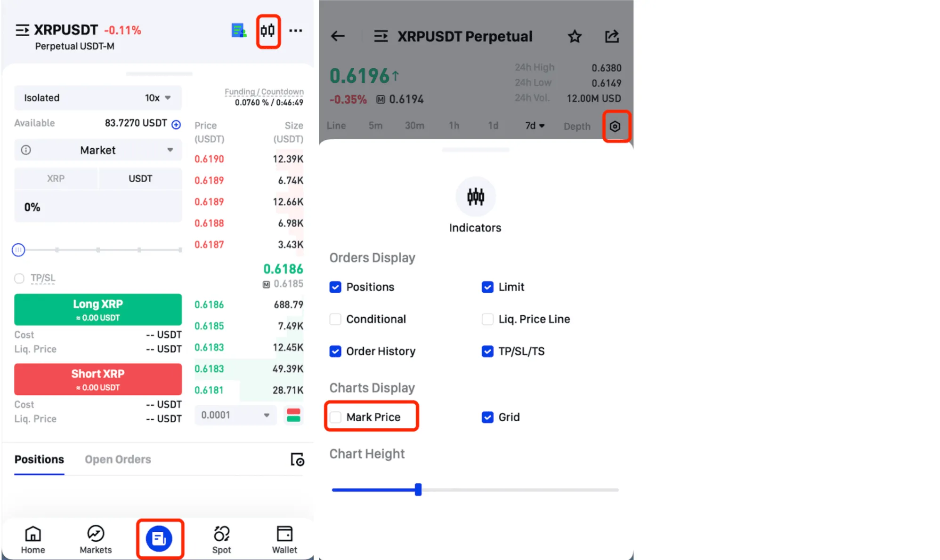Open the Markets tab in bottom navigation
The height and width of the screenshot is (560, 940).
(96, 539)
